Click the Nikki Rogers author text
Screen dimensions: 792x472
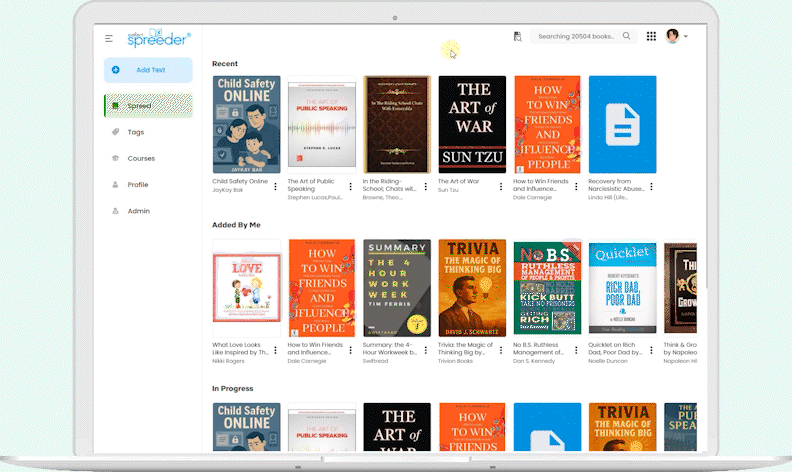pyautogui.click(x=228, y=361)
